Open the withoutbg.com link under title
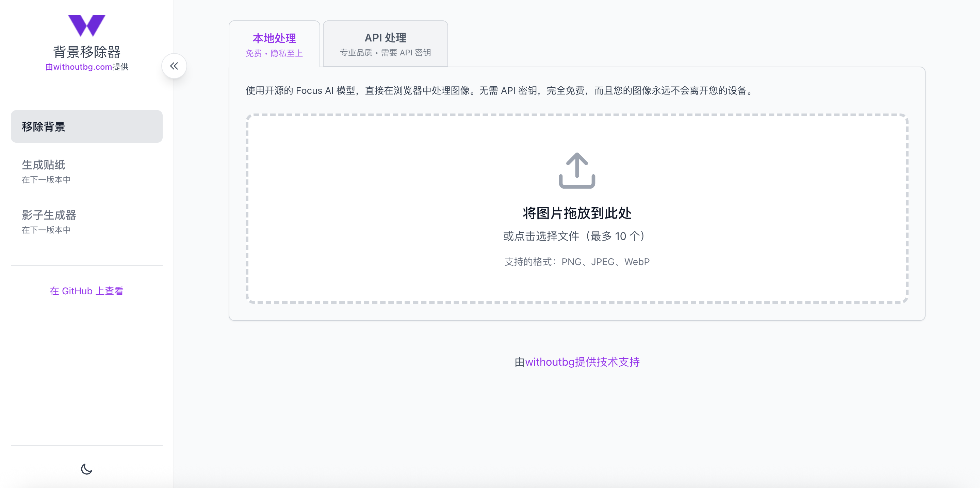 (83, 67)
